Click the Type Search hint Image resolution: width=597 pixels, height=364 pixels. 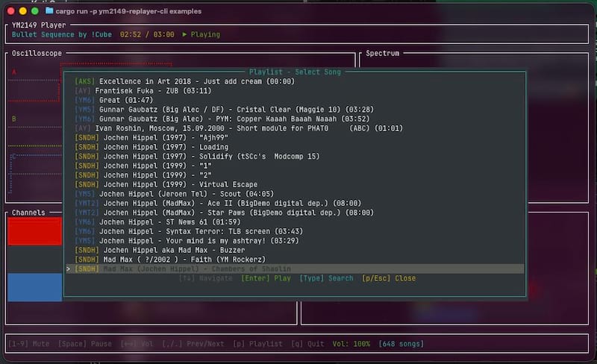326,278
